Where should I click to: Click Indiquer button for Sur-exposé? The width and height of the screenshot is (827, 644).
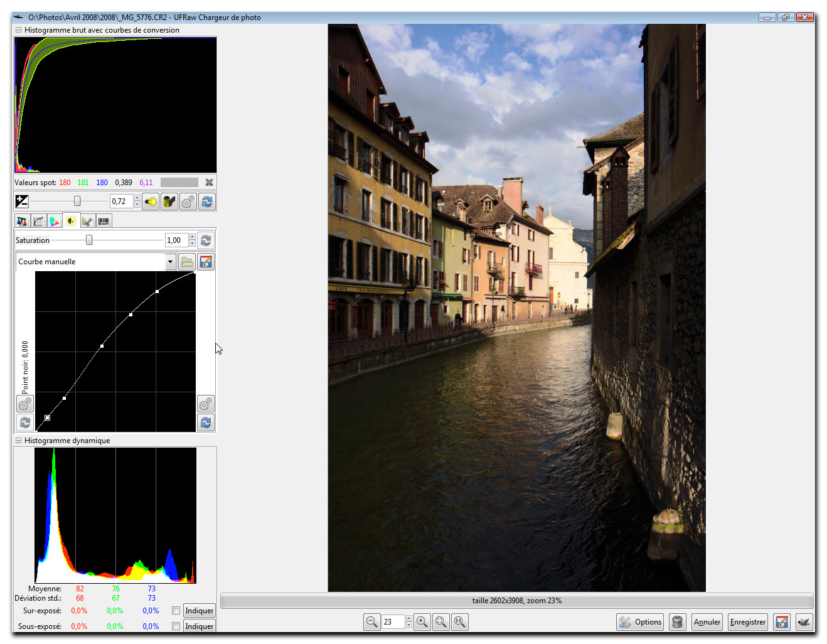click(x=200, y=611)
